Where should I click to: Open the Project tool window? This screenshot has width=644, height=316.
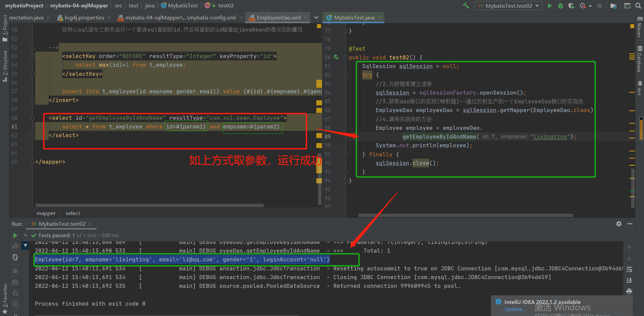pyautogui.click(x=5, y=28)
